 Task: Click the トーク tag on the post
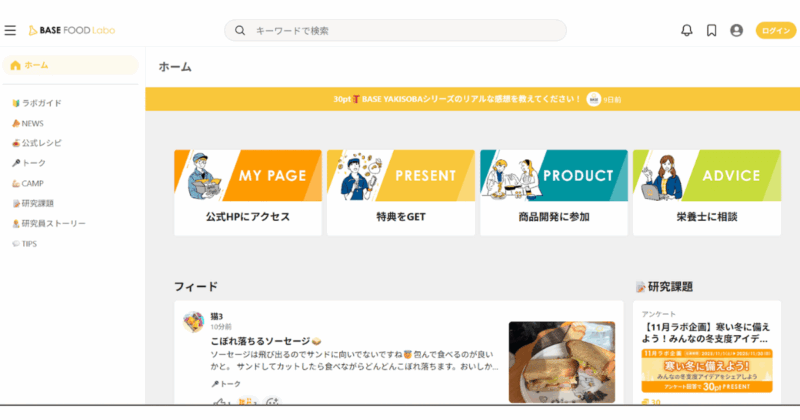[226, 384]
